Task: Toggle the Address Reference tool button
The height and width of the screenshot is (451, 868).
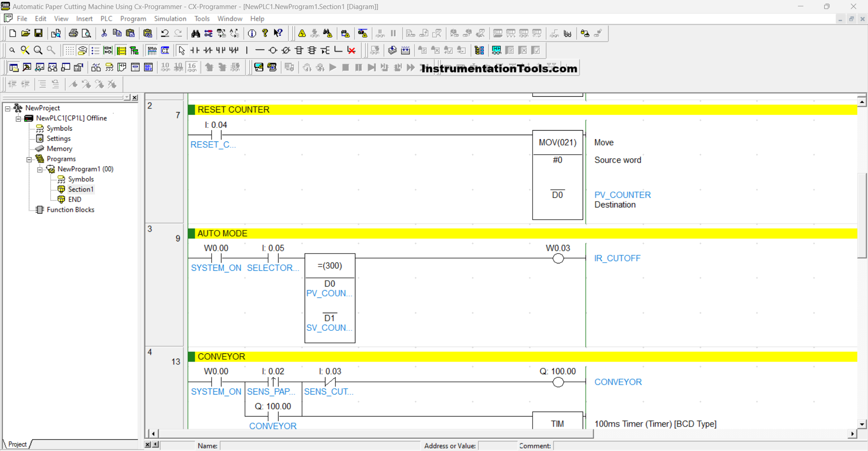Action: click(x=53, y=67)
